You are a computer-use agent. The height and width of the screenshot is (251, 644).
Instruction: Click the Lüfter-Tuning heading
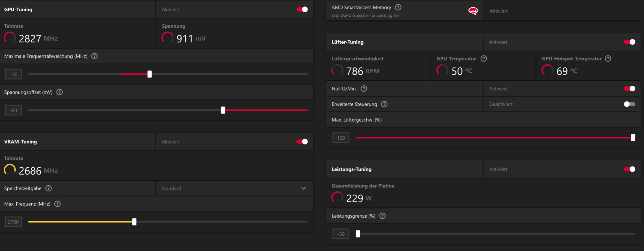(347, 42)
